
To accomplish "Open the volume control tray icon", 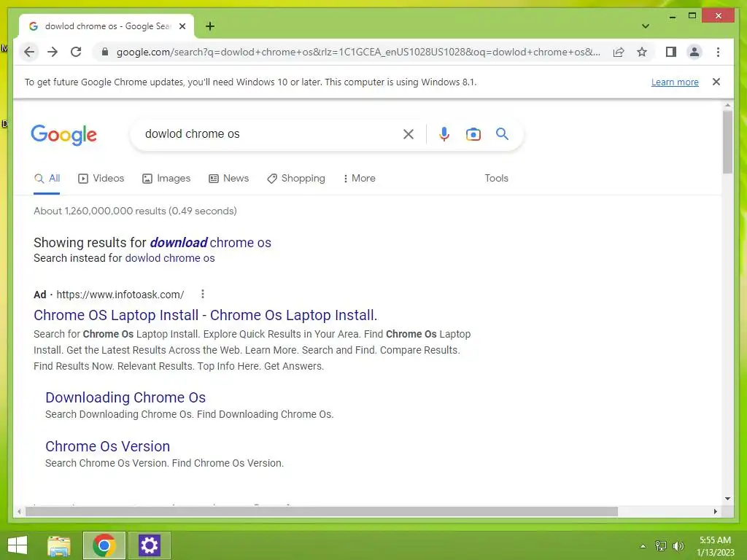I will (678, 546).
